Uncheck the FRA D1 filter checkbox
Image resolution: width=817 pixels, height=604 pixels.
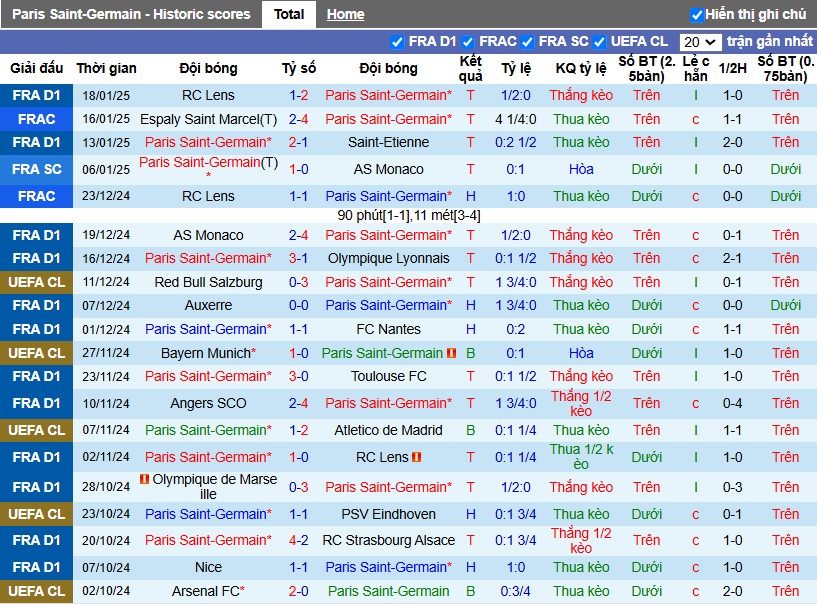(397, 42)
